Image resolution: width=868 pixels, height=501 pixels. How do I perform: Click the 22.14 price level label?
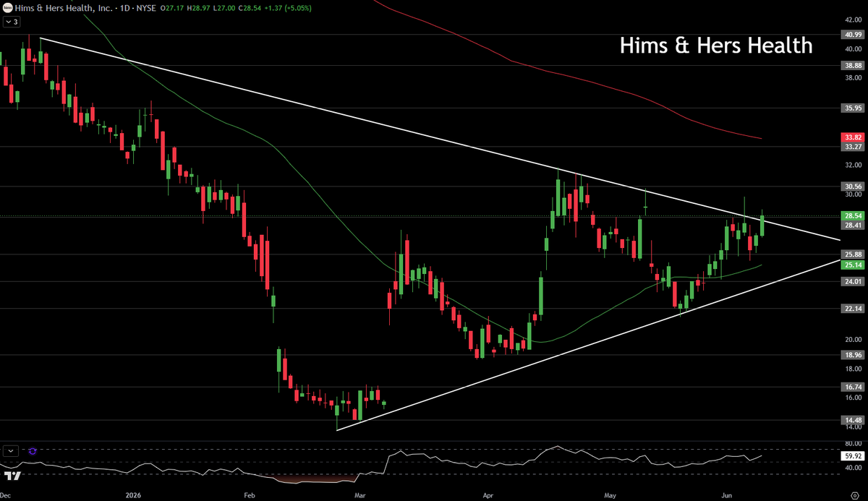852,309
